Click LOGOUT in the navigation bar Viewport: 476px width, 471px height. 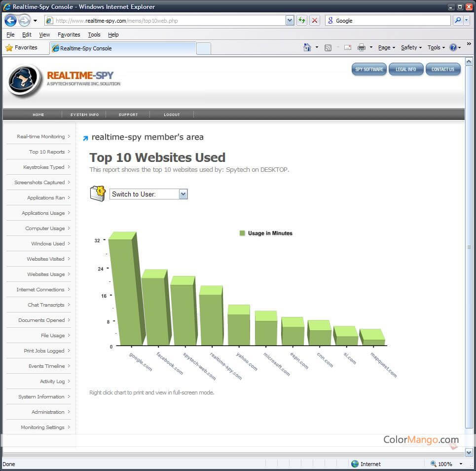coord(172,115)
